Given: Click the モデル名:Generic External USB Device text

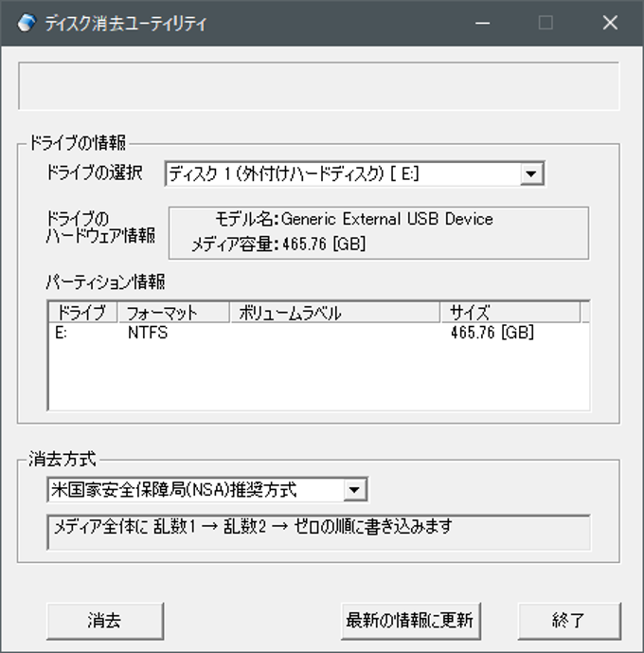Looking at the screenshot, I should tap(354, 219).
